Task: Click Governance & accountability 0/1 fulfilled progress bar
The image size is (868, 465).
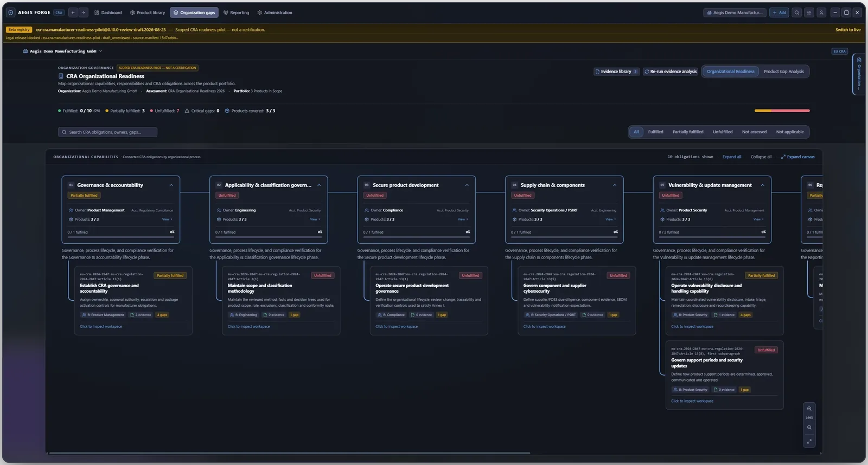Action: click(121, 237)
